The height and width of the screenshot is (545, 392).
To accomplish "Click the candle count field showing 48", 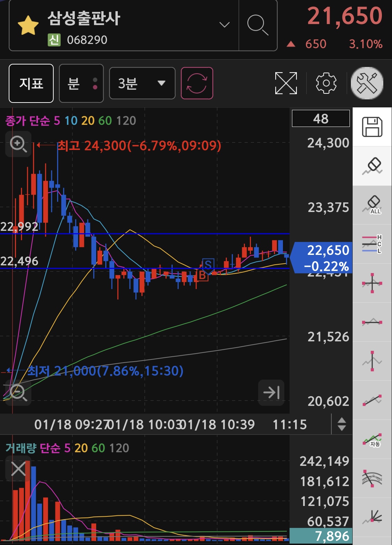I will 321,119.
